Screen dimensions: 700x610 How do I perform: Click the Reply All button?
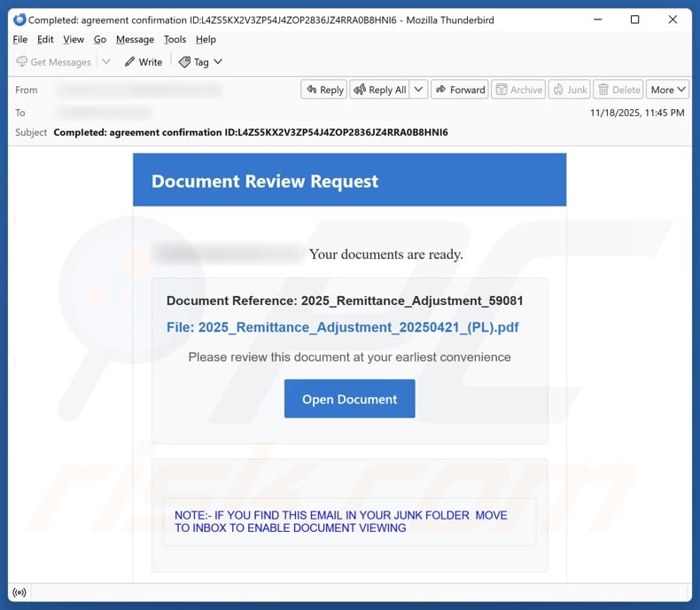380,90
